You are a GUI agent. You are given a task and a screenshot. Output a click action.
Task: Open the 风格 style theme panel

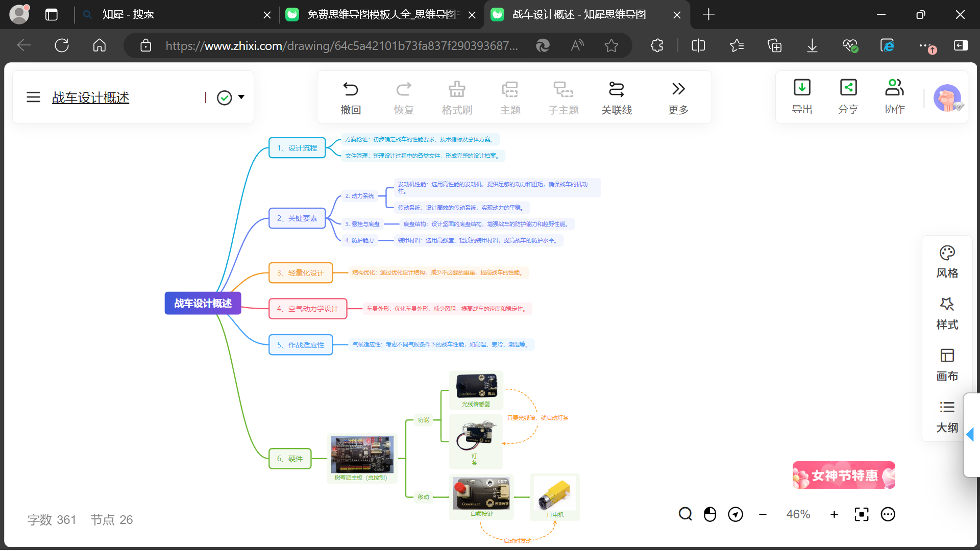coord(947,262)
